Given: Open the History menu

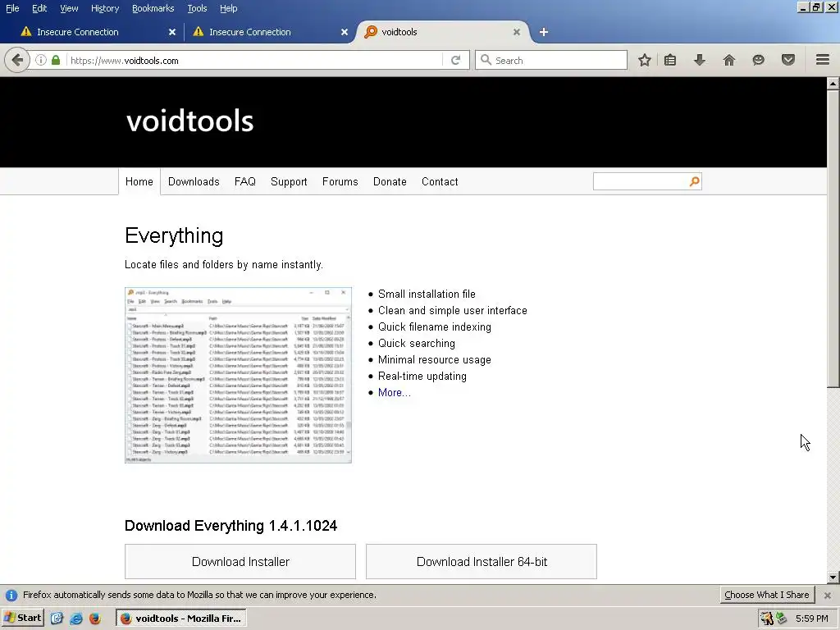Looking at the screenshot, I should pos(104,8).
